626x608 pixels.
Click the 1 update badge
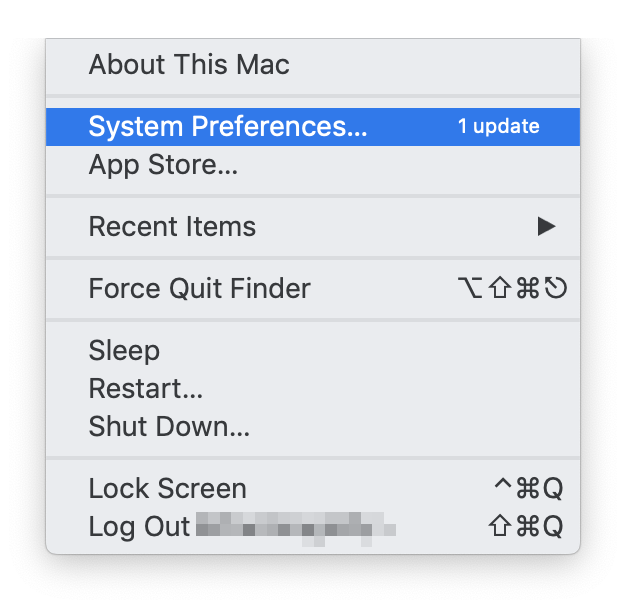498,127
